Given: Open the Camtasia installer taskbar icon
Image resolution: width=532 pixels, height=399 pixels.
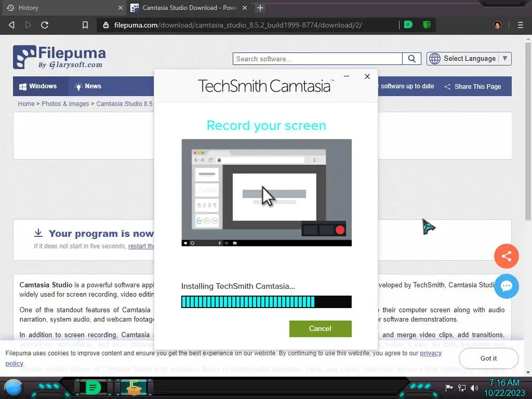Looking at the screenshot, I should click(134, 388).
